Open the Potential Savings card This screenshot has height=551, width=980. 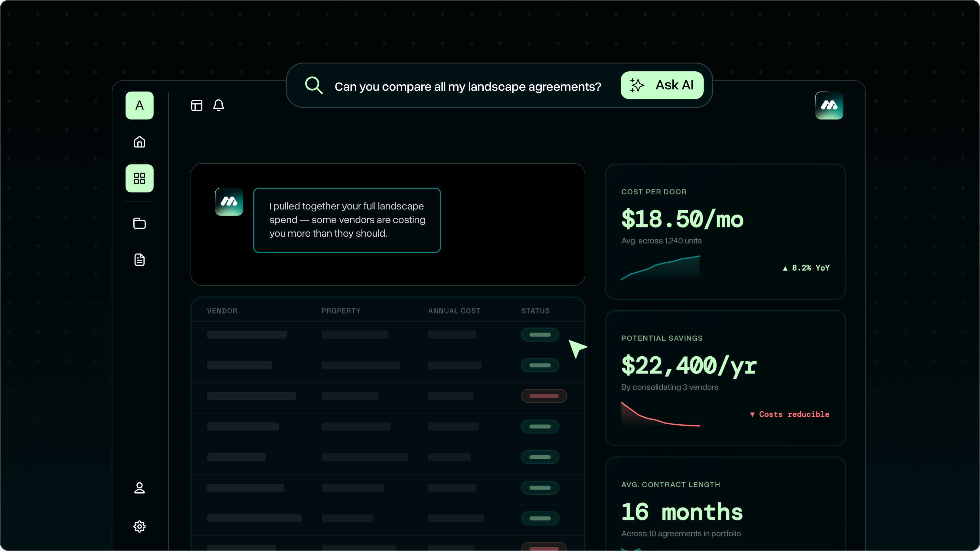pyautogui.click(x=725, y=378)
